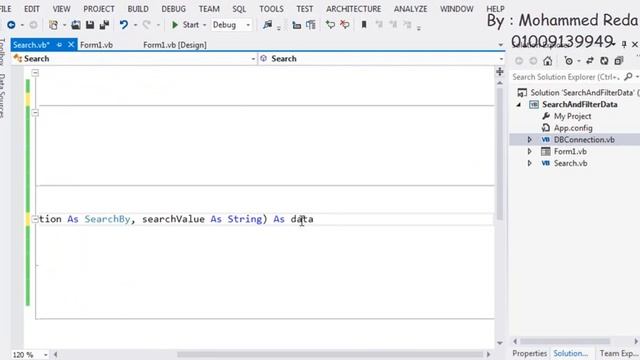
Task: Switch to the Form1.vb [Design] tab
Action: pos(175,45)
